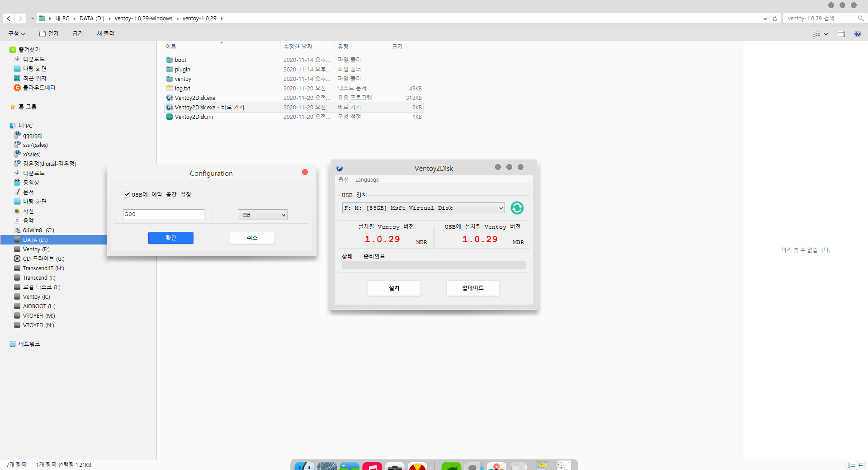
Task: Toggle the USB reserved space checkbox
Action: [127, 194]
